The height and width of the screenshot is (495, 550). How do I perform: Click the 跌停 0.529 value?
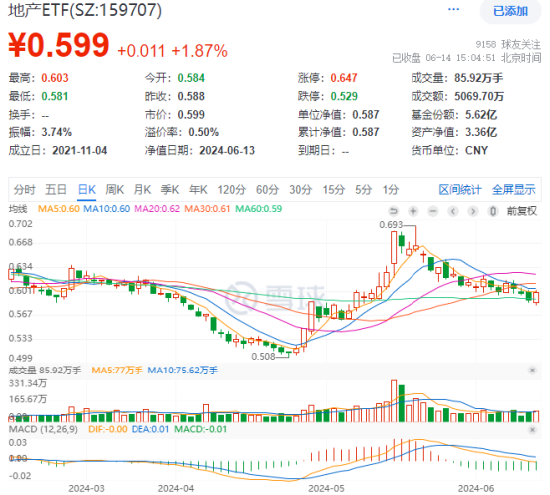(344, 96)
